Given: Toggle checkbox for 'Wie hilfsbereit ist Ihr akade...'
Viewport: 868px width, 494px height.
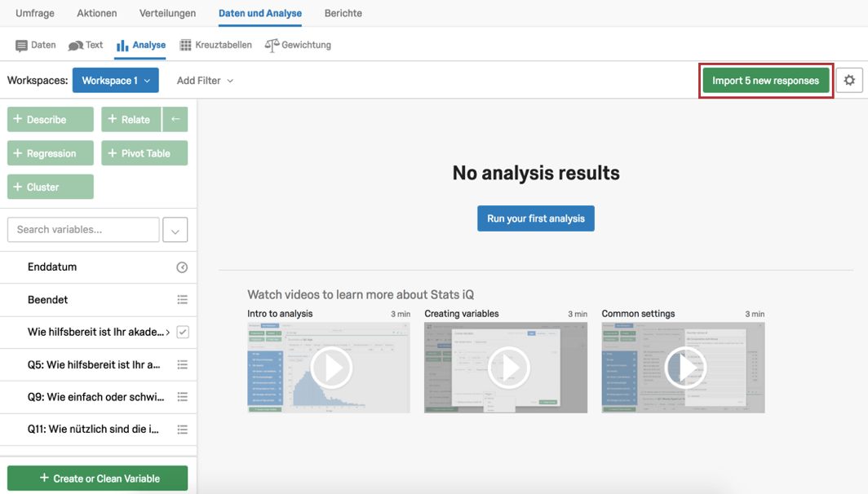Looking at the screenshot, I should point(183,332).
